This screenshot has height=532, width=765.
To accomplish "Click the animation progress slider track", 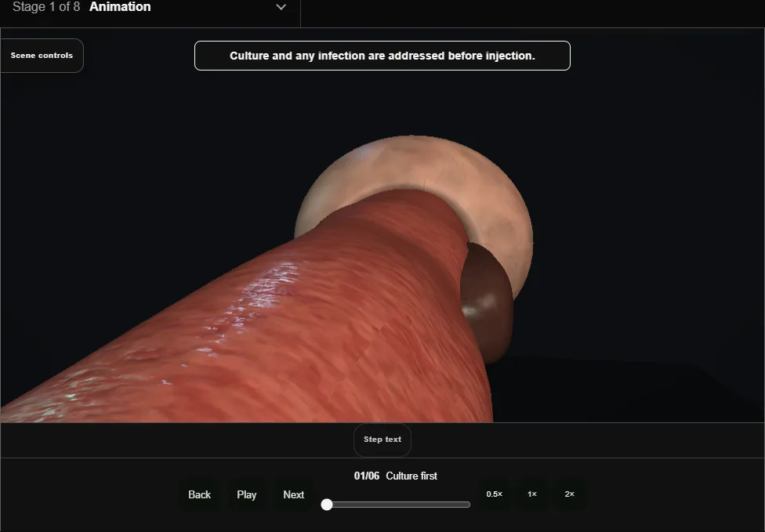I will 396,505.
